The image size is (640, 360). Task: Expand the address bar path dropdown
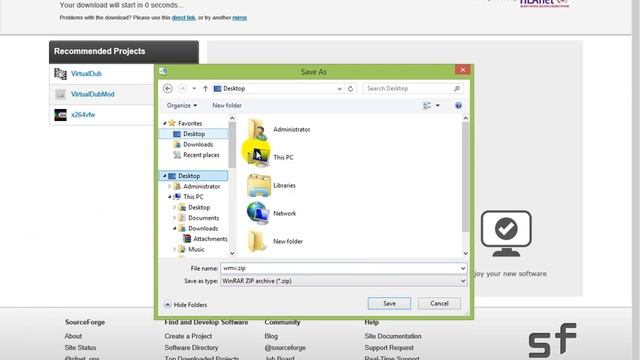[339, 89]
